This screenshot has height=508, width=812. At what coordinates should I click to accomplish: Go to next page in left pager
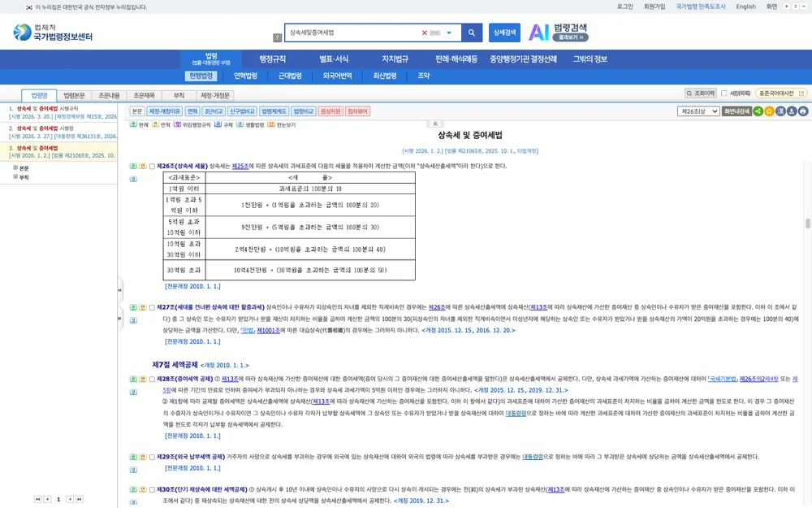[x=70, y=499]
